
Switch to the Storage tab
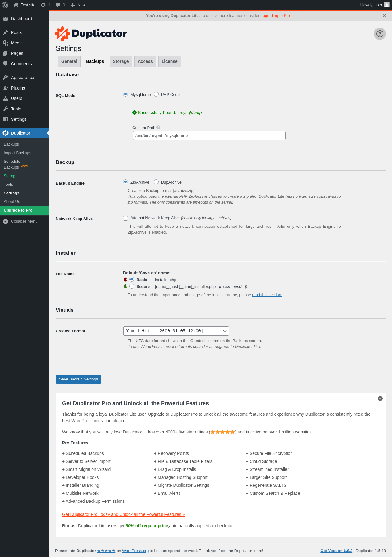pyautogui.click(x=121, y=61)
